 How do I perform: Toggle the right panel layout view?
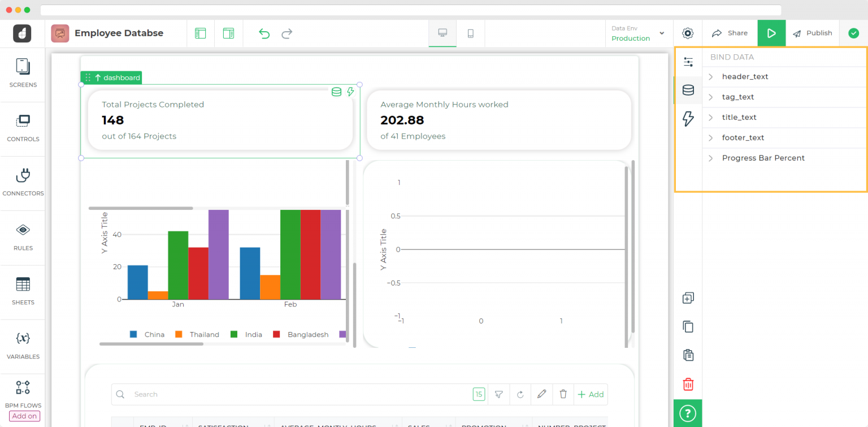pyautogui.click(x=228, y=33)
